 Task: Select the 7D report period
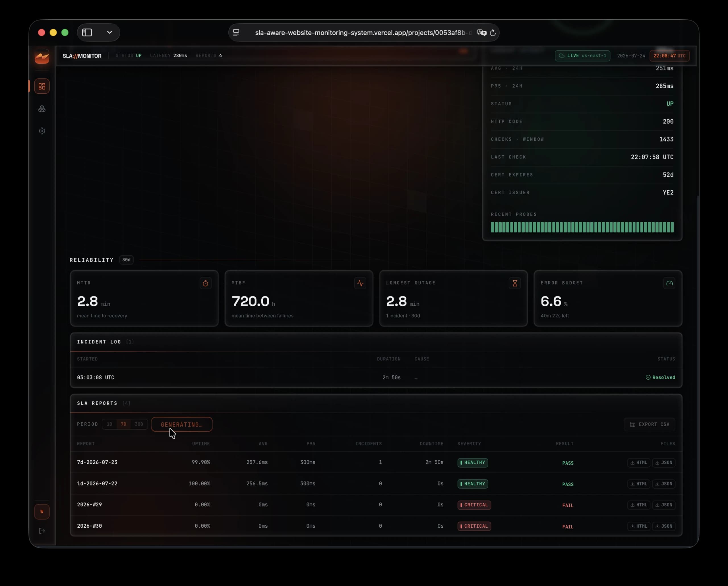point(124,424)
